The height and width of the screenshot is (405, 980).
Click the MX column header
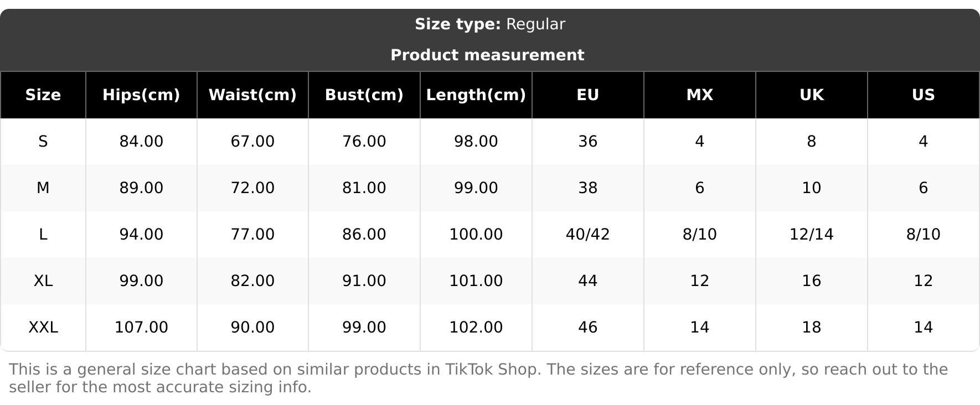(x=699, y=95)
